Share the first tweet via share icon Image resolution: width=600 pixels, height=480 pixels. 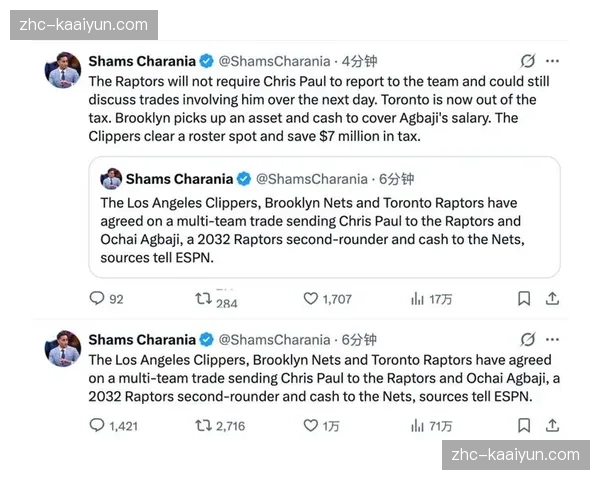coord(552,299)
